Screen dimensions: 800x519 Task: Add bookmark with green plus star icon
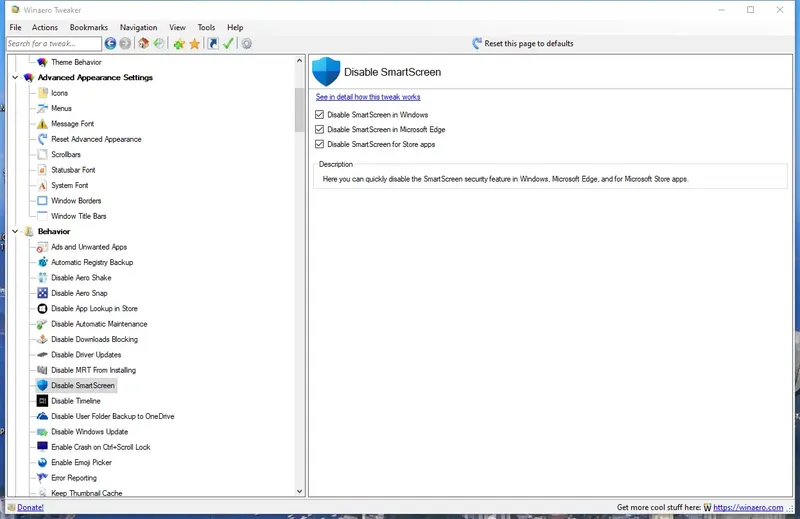point(179,44)
